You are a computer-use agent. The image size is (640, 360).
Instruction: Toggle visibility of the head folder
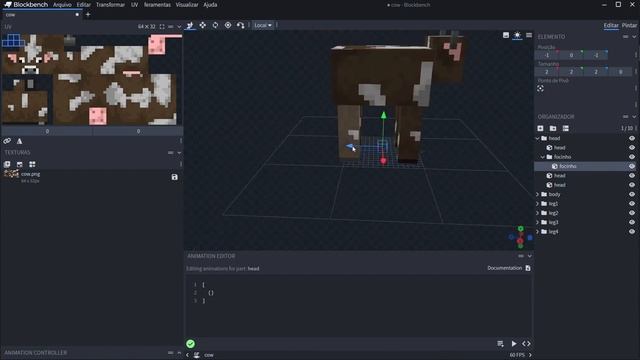(x=632, y=138)
